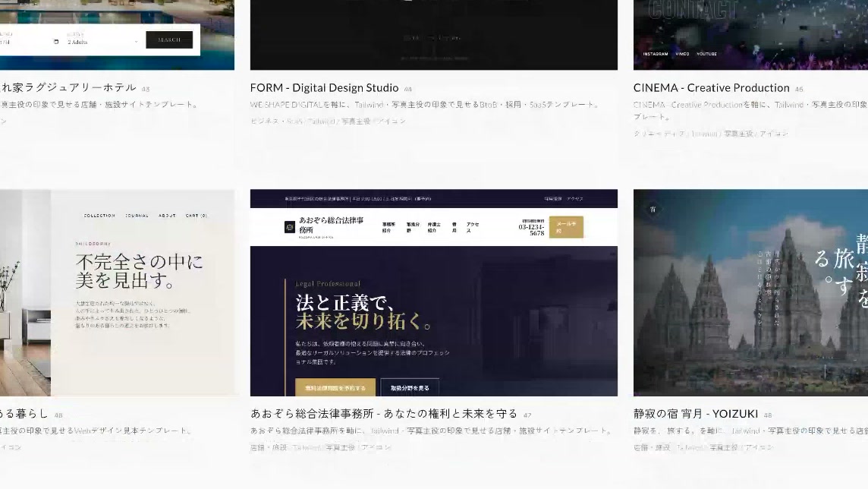Open the 'あおぞら総合法律事務所 - あなたの権利と未来を守る' title
Viewport: 868px width, 489px height.
coord(384,413)
